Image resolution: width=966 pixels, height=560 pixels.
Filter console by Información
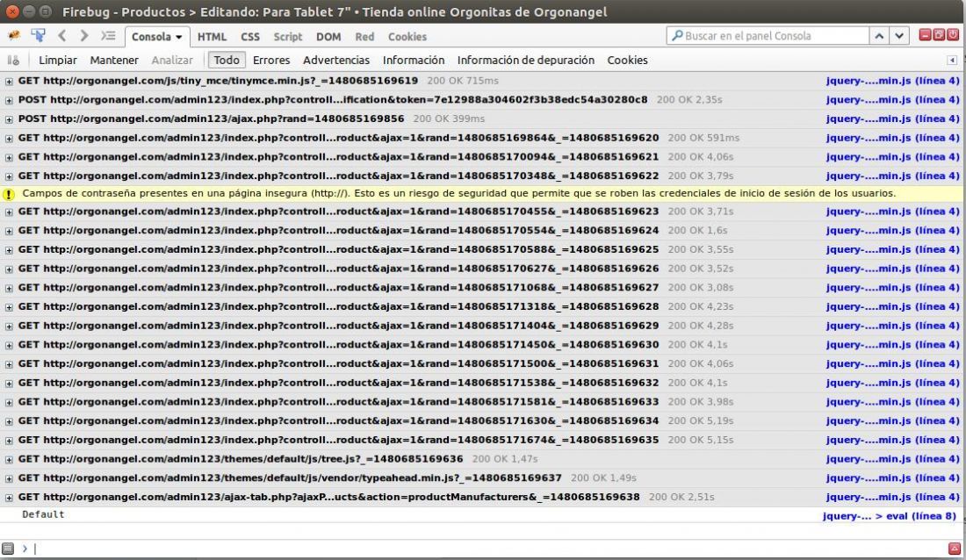tap(414, 60)
